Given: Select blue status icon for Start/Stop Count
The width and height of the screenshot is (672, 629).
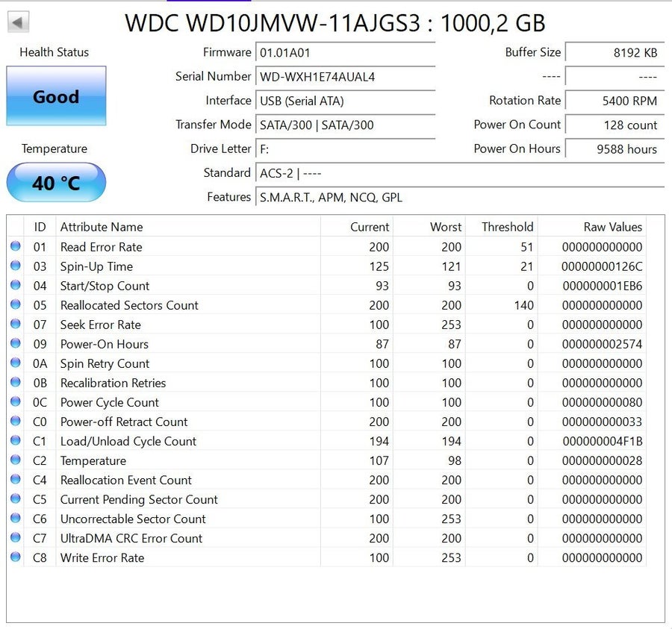Looking at the screenshot, I should point(16,285).
